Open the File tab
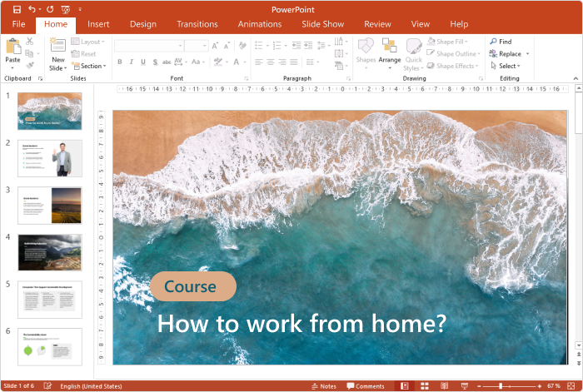The height and width of the screenshot is (392, 583). click(x=18, y=24)
